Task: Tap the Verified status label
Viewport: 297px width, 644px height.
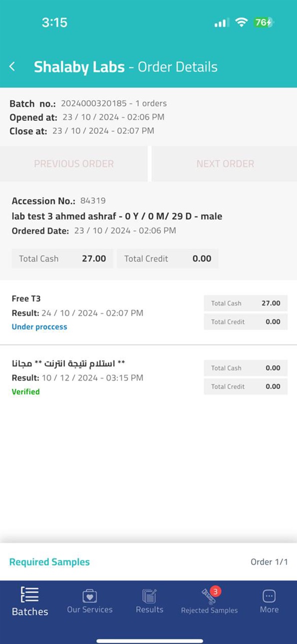Action: (x=25, y=392)
